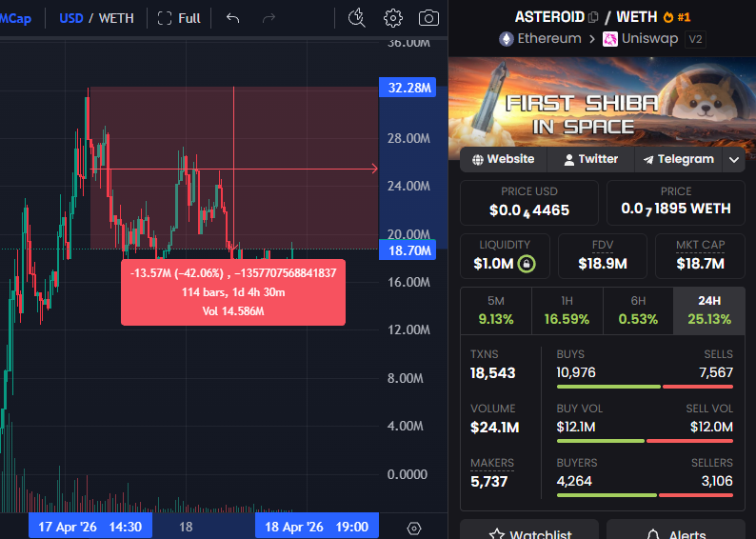This screenshot has width=756, height=539.
Task: Click the buyers versus sellers ratio bar
Action: [645, 495]
